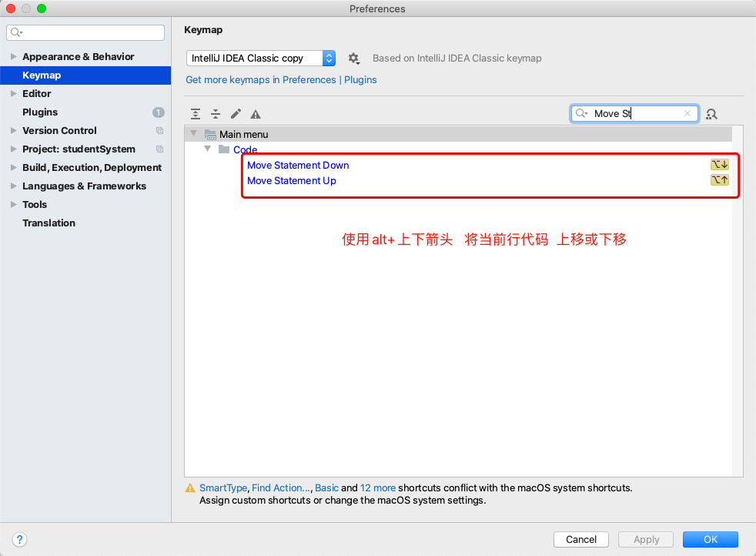
Task: Click the pencil Edit Shortcut icon
Action: pyautogui.click(x=236, y=114)
